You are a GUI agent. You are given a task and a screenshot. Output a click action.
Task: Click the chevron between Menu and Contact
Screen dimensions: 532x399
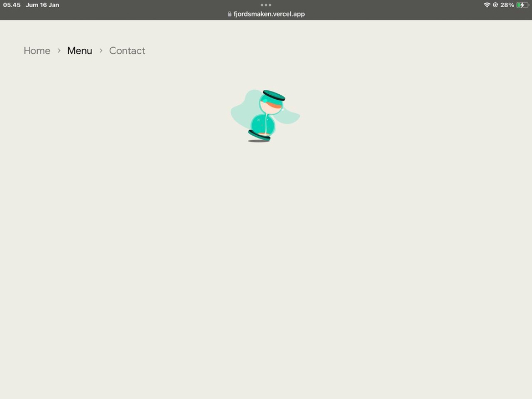pyautogui.click(x=101, y=50)
